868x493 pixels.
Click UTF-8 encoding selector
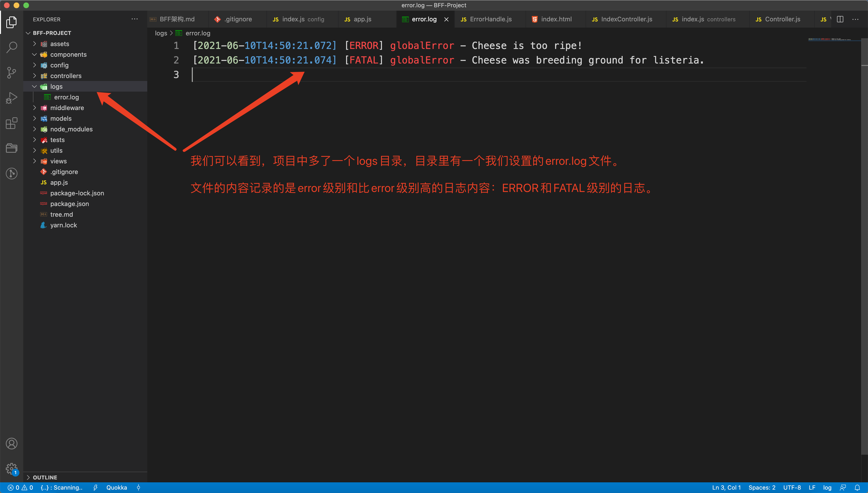[792, 488]
